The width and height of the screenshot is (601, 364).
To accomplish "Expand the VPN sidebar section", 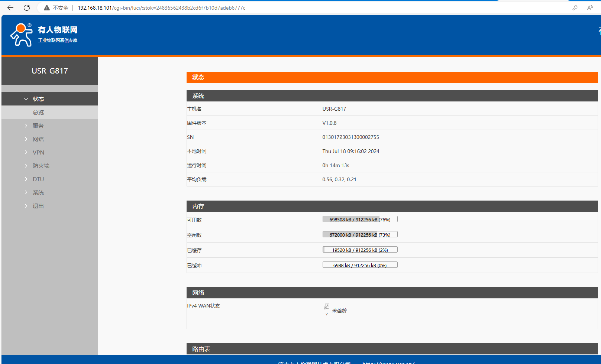I will (x=38, y=152).
